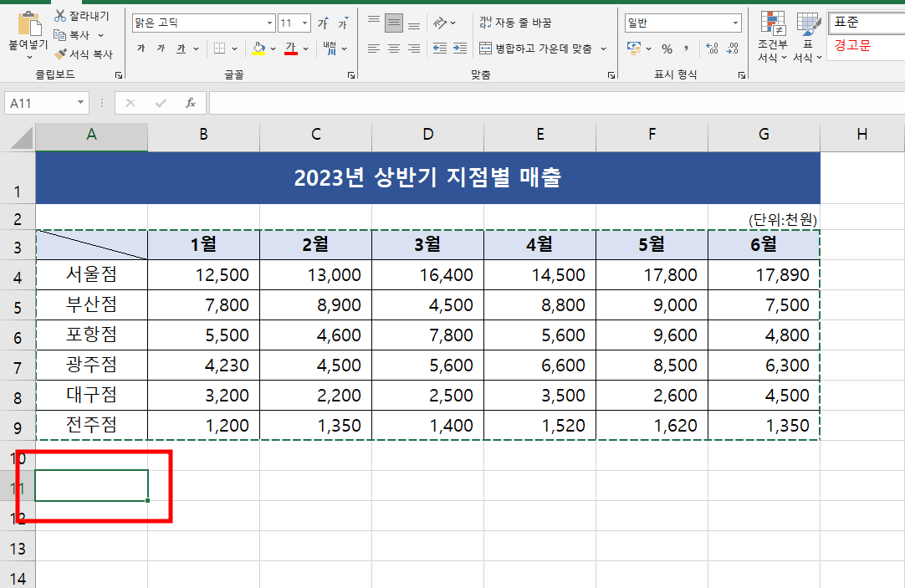Open clipboard group dialog launcher
Screen dimensions: 905x588
(119, 75)
